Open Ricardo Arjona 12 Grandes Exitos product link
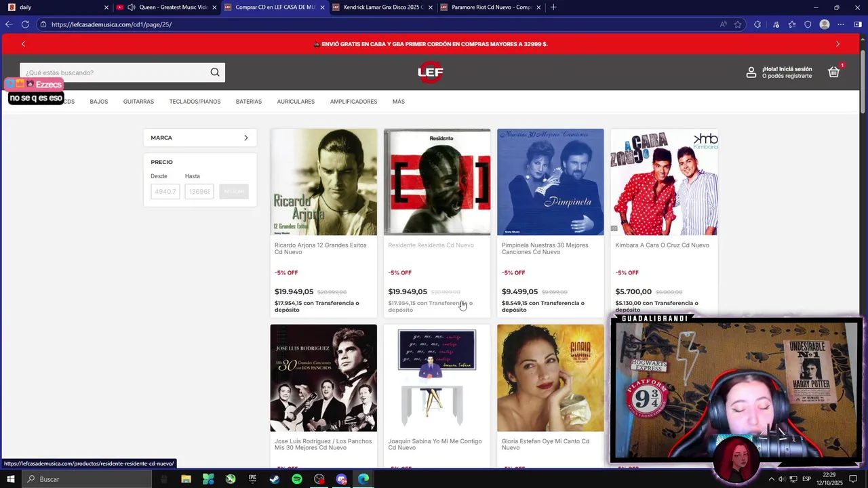The image size is (868, 488). pos(320,249)
